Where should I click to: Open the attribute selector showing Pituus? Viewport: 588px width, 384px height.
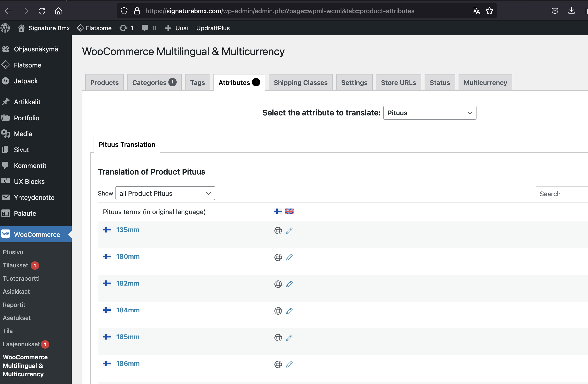(x=430, y=113)
